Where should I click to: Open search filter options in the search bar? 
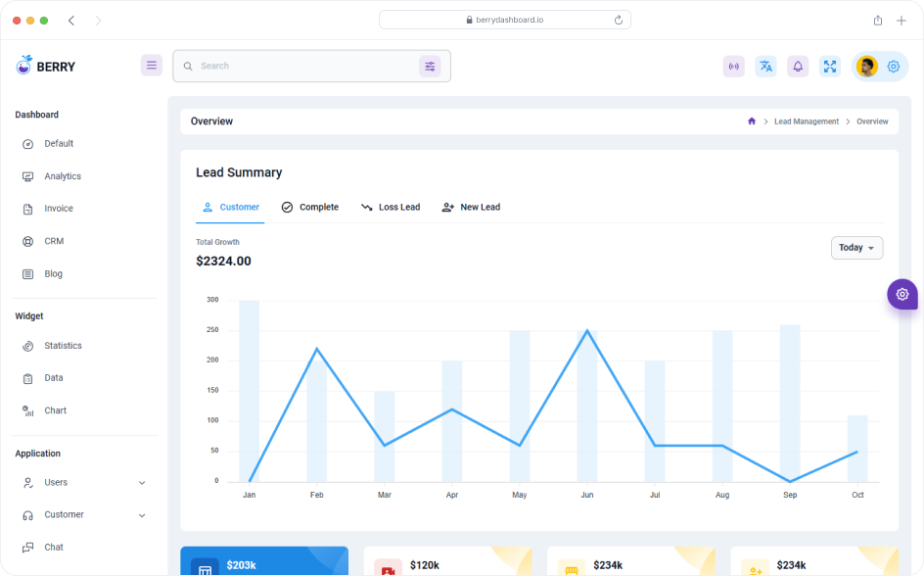431,66
